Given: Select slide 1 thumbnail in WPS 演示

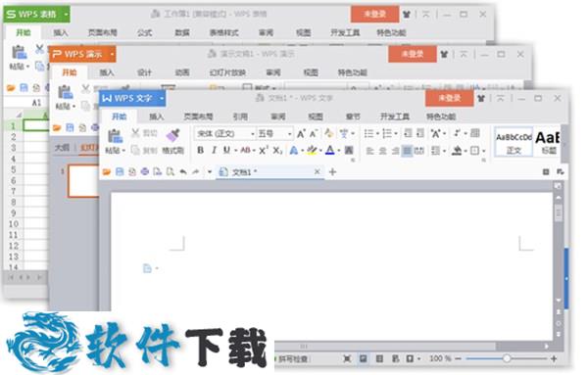Looking at the screenshot, I should tap(83, 180).
